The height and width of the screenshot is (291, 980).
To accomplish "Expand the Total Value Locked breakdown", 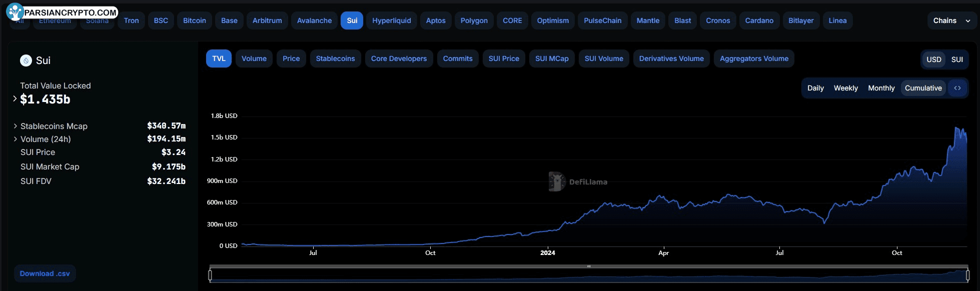I will [15, 99].
